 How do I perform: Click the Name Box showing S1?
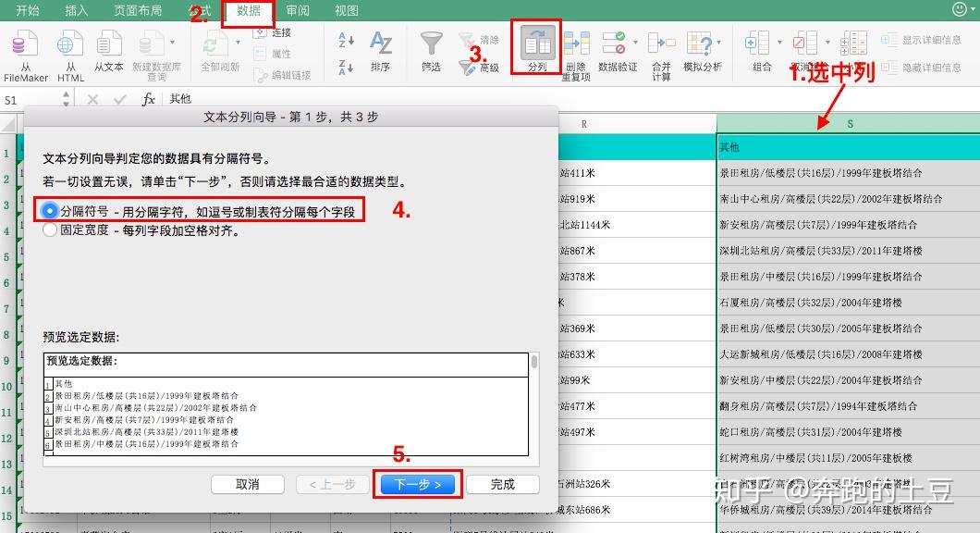[31, 99]
